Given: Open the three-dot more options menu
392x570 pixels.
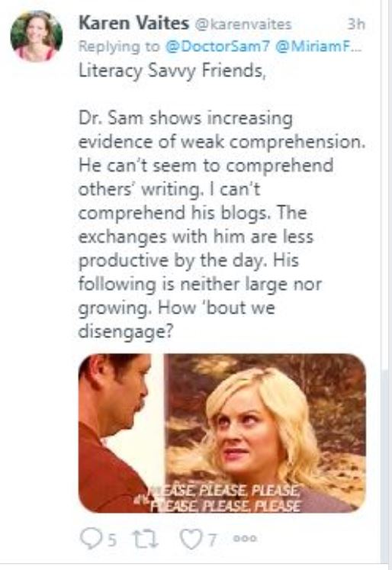Looking at the screenshot, I should (x=246, y=538).
